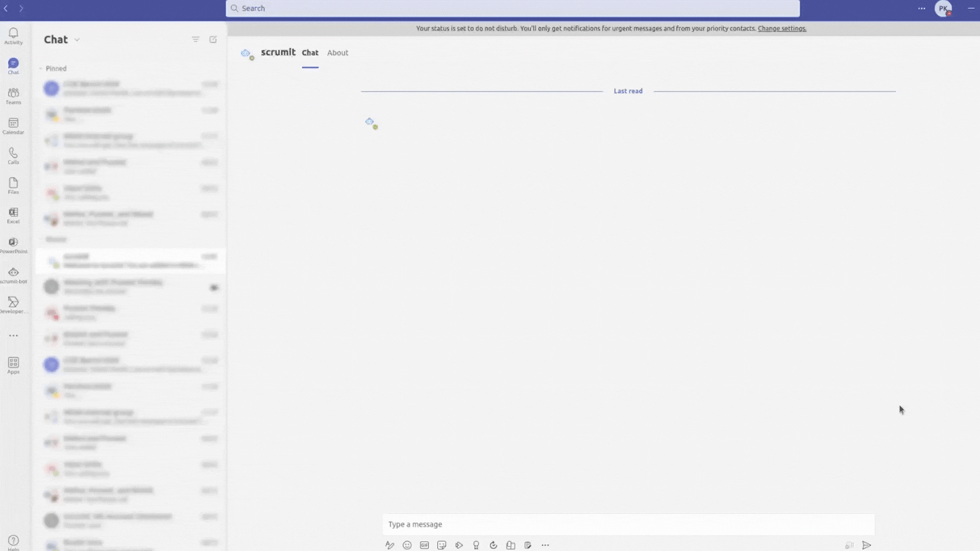Image resolution: width=980 pixels, height=551 pixels.
Task: Click the emoji picker icon
Action: [x=407, y=545]
